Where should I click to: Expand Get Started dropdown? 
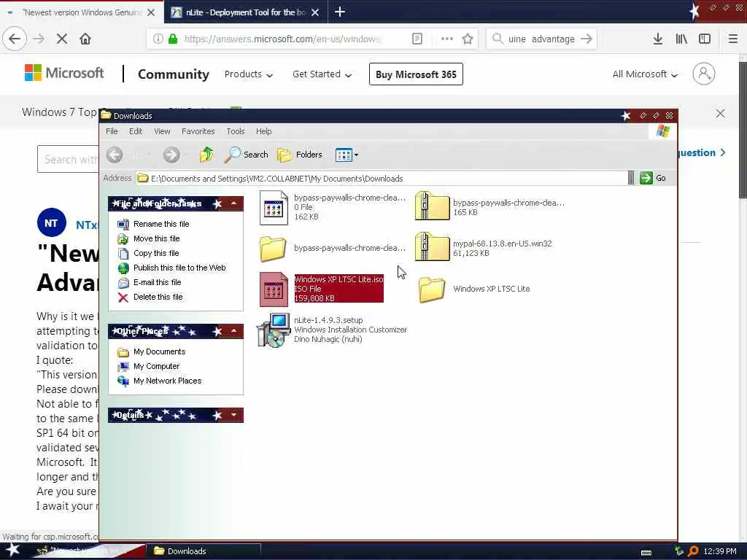(322, 74)
